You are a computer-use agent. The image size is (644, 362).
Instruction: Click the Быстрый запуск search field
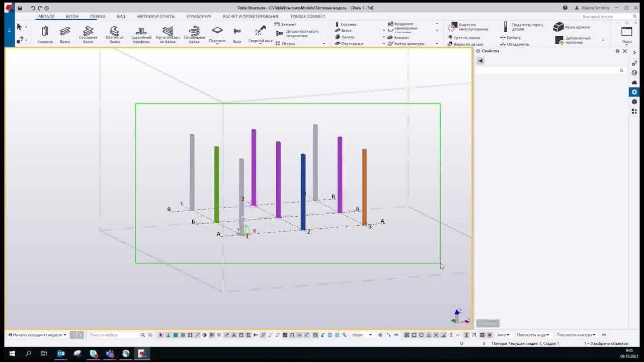pos(609,17)
